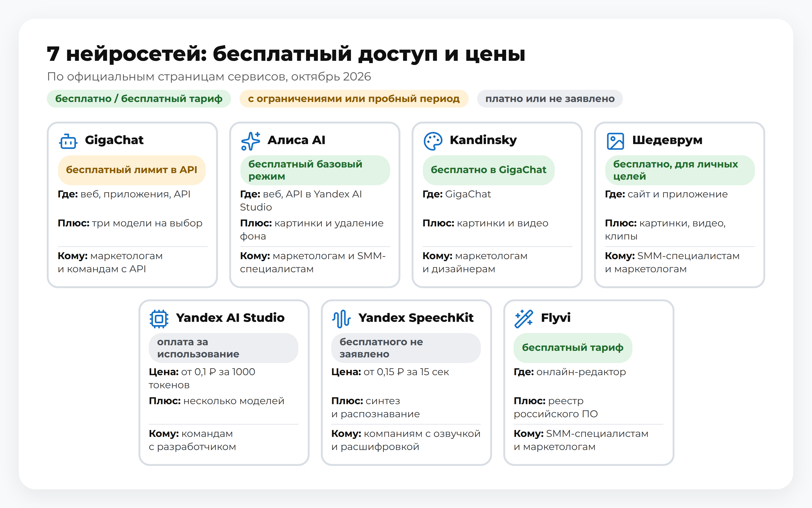
Task: Click 'Плюс: картинки и удаление фона' text
Action: 312,229
